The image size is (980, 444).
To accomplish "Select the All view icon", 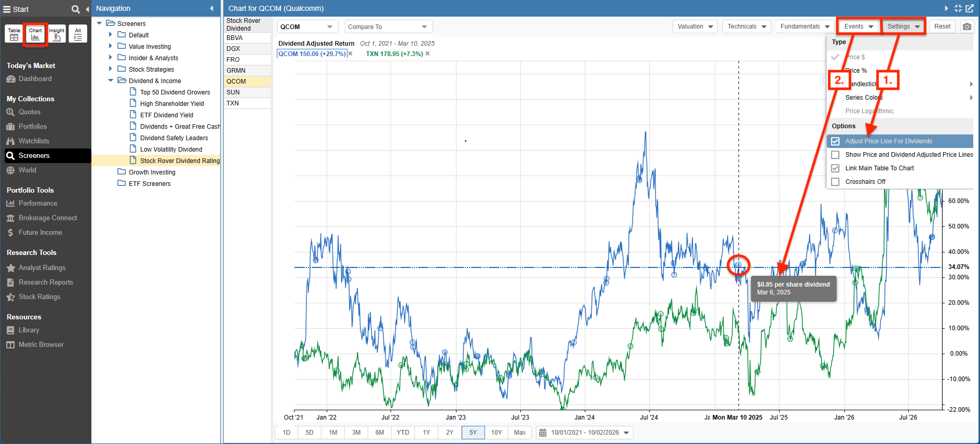I will [78, 34].
